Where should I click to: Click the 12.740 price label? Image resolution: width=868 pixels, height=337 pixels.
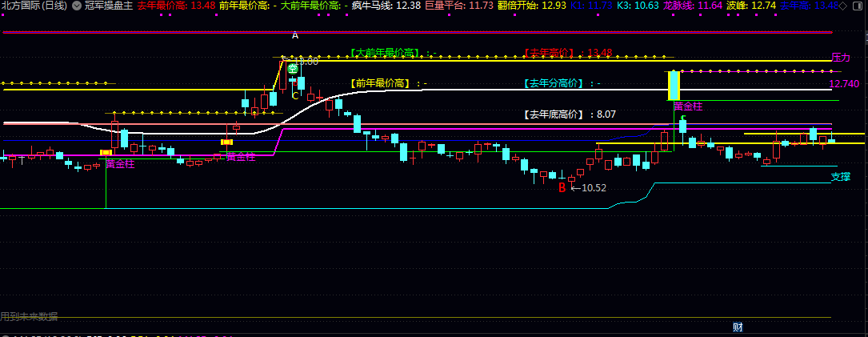point(844,84)
